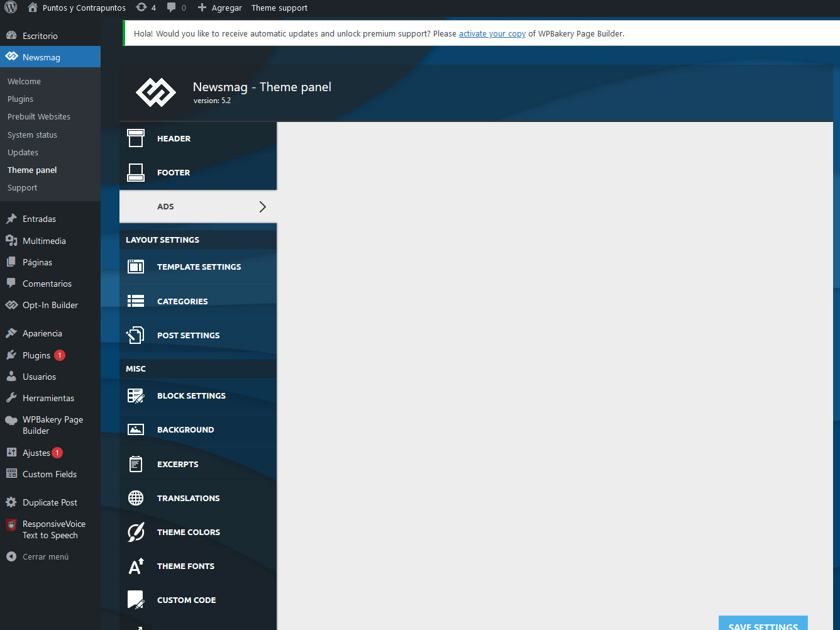
Task: Click the Categories list icon
Action: [136, 301]
